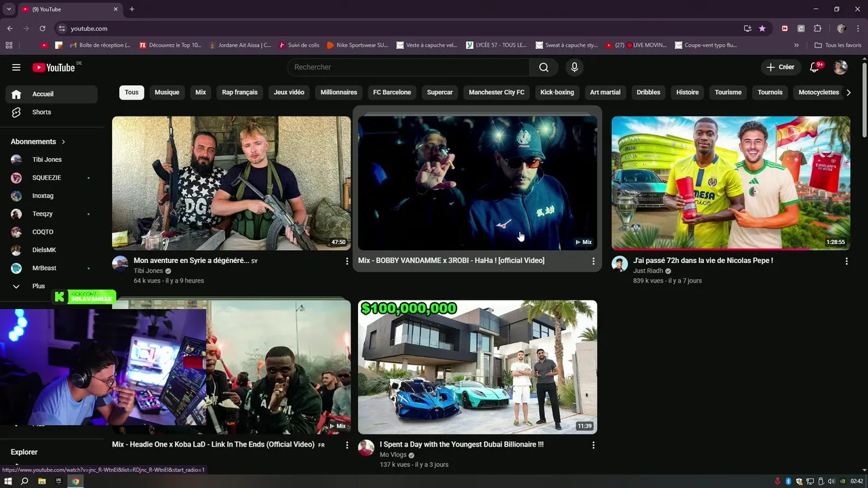The height and width of the screenshot is (488, 868).
Task: Open the $100,000,000 Dubai video thumbnail
Action: pos(477,367)
